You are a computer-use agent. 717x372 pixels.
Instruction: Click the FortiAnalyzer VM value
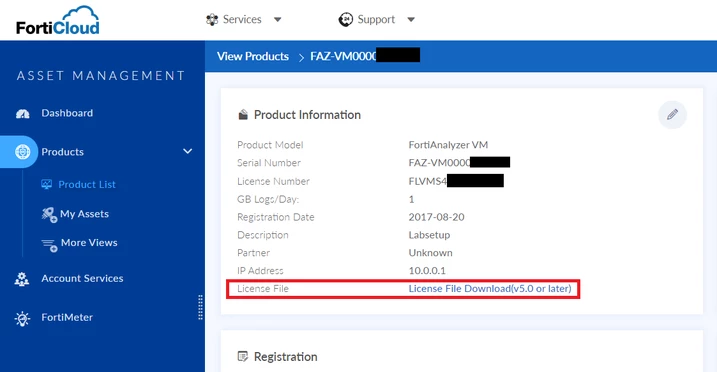[448, 145]
